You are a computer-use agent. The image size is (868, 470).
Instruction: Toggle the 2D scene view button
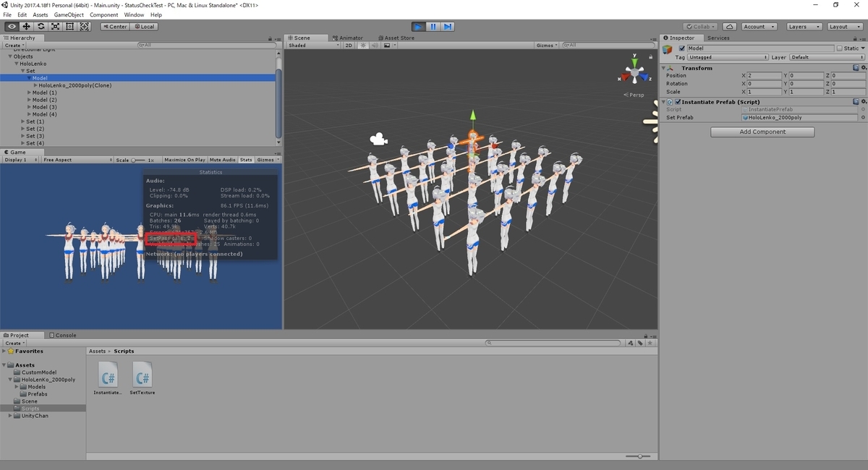[349, 46]
